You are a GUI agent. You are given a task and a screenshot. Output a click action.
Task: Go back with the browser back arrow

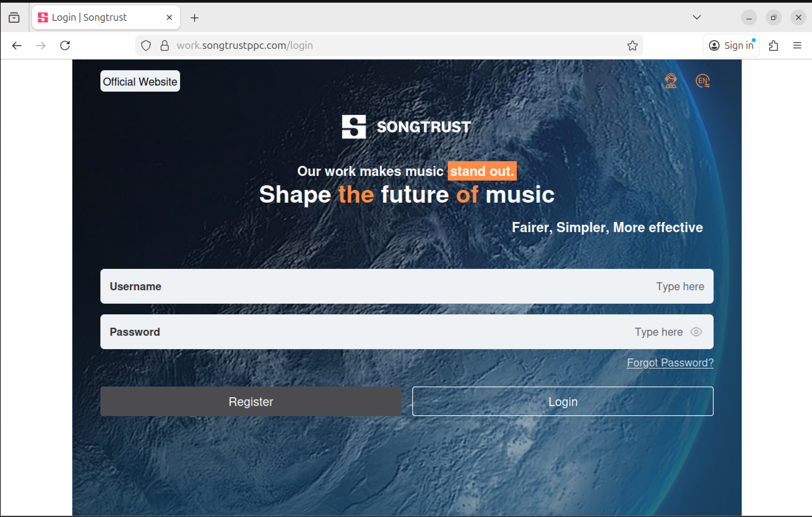tap(16, 45)
